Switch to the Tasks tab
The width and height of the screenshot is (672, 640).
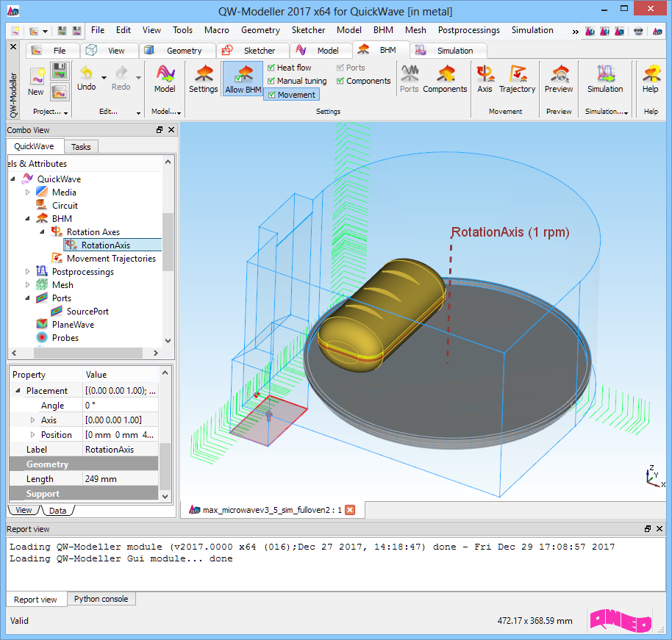81,146
